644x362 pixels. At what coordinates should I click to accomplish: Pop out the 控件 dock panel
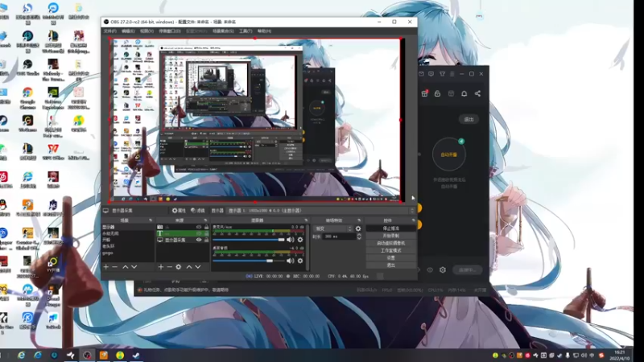click(413, 220)
